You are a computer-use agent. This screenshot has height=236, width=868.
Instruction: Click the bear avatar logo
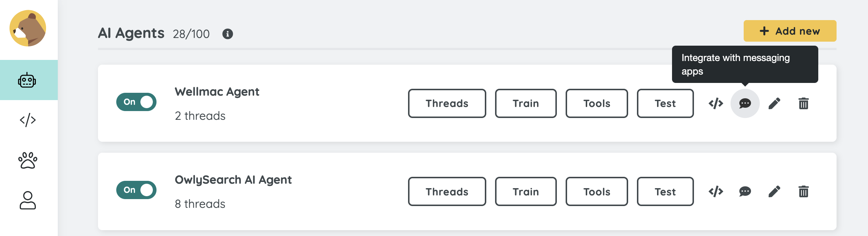28,28
